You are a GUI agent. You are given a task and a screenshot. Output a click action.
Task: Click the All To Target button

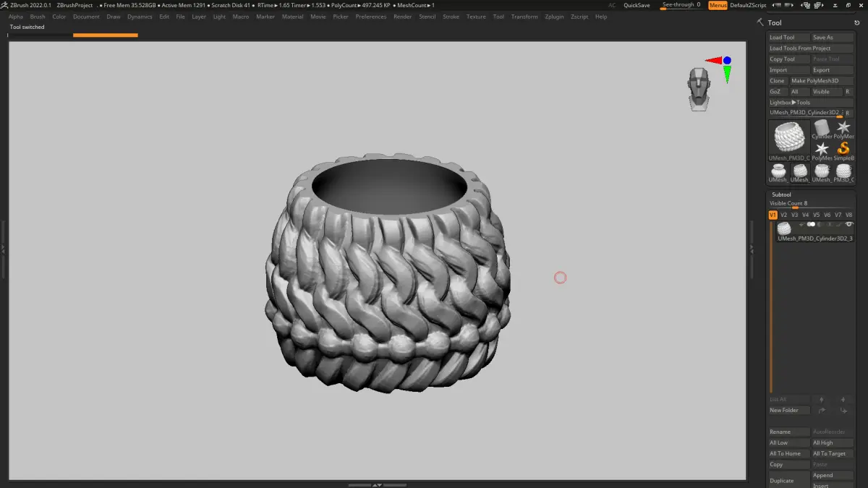(x=833, y=453)
